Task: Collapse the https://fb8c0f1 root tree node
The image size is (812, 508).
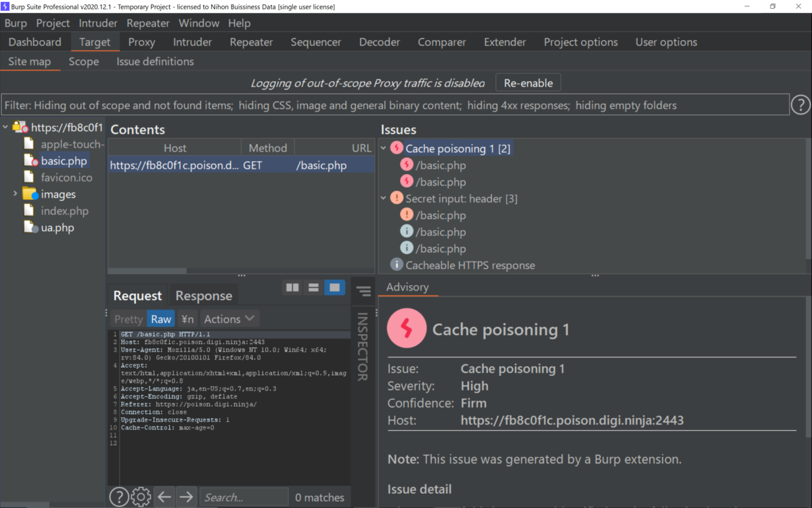Action: (5, 127)
